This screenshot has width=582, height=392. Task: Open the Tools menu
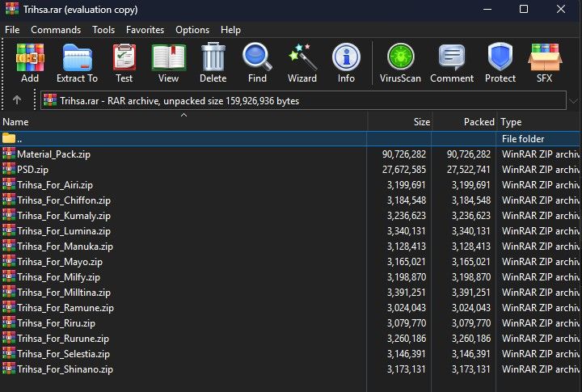coord(103,30)
